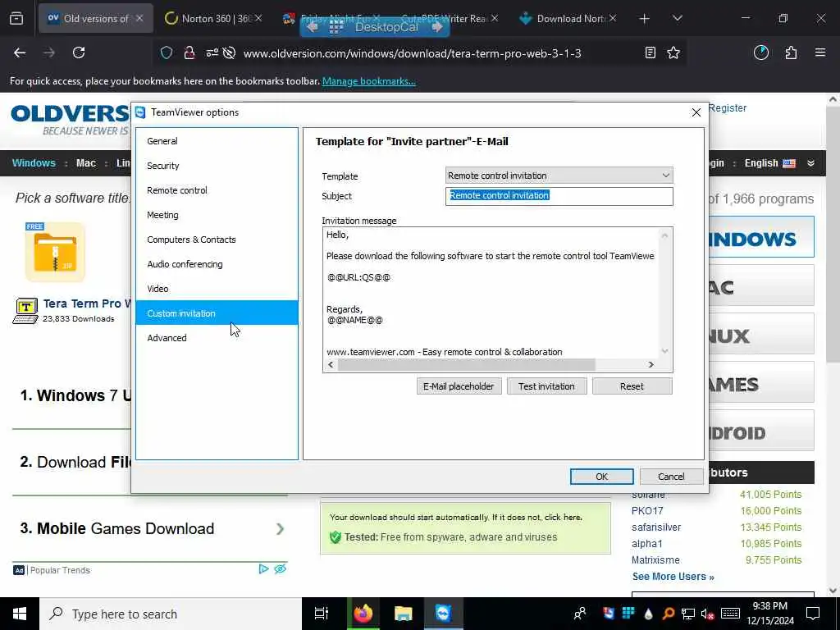Open the Firefox hamburger application menu
The height and width of the screenshot is (630, 840).
tap(820, 52)
